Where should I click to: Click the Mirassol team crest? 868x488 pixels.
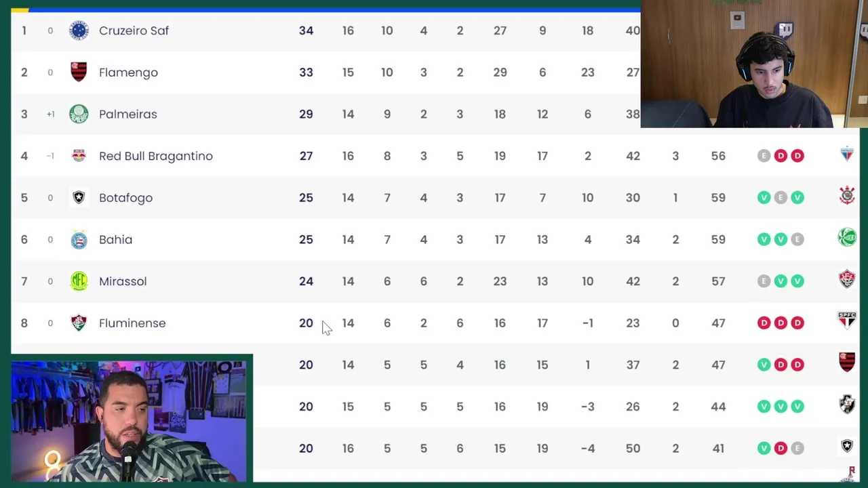point(79,281)
